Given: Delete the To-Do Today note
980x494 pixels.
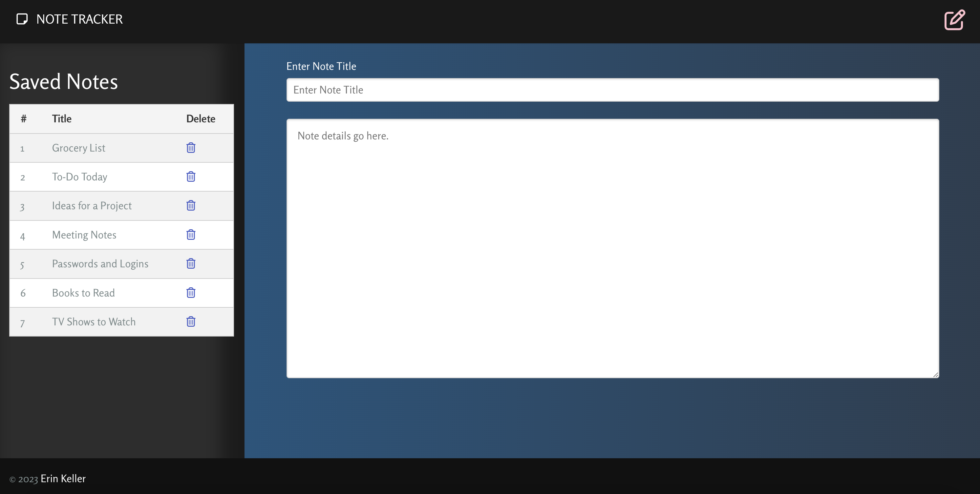Looking at the screenshot, I should point(190,176).
